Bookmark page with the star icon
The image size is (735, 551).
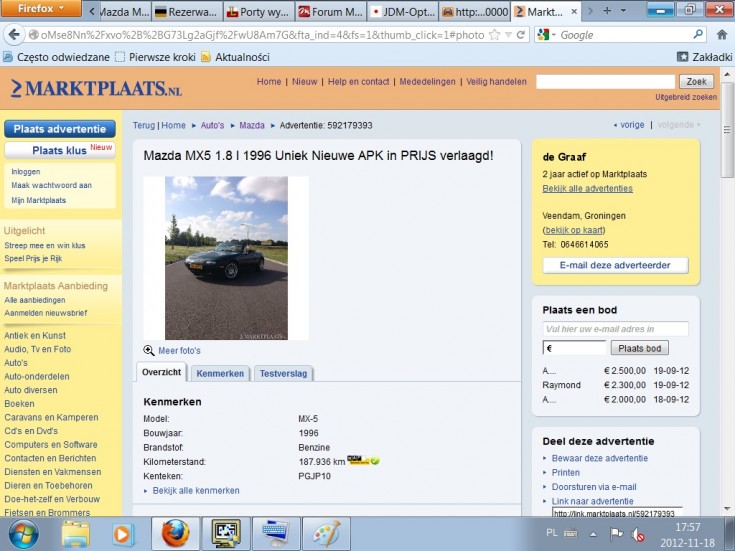click(x=495, y=35)
